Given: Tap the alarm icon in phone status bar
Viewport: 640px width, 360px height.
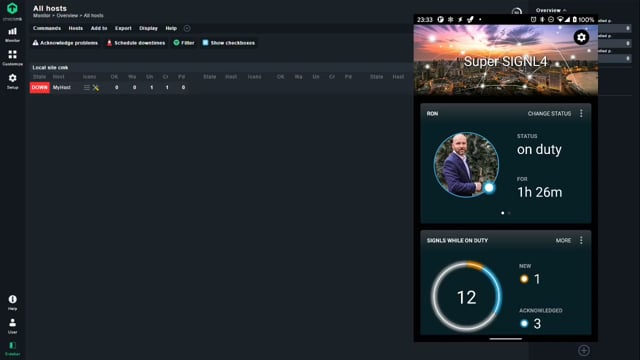Looking at the screenshot, I should click(x=533, y=19).
